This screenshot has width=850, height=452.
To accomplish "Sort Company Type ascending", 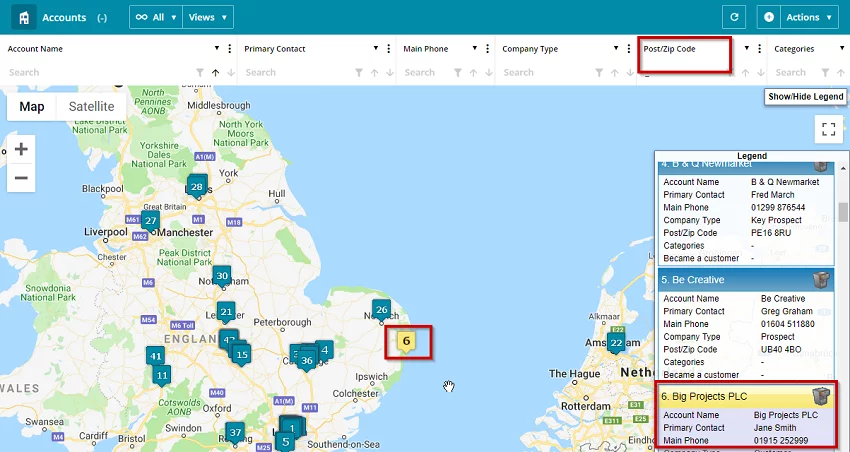I will [x=615, y=73].
